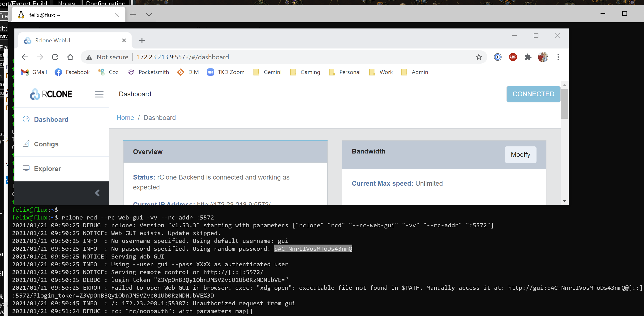
Task: Open the Cozi bookmark
Action: pos(109,72)
